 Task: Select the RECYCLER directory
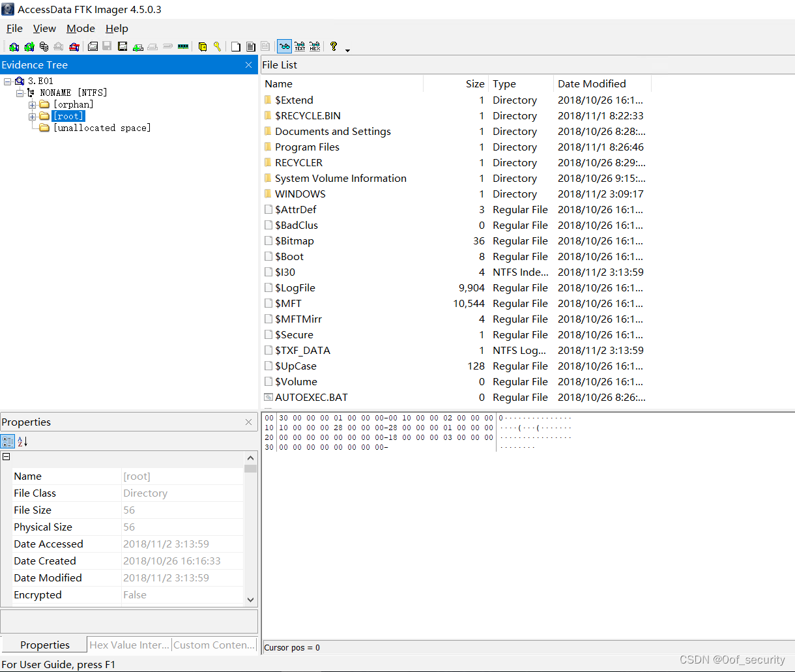(x=298, y=162)
